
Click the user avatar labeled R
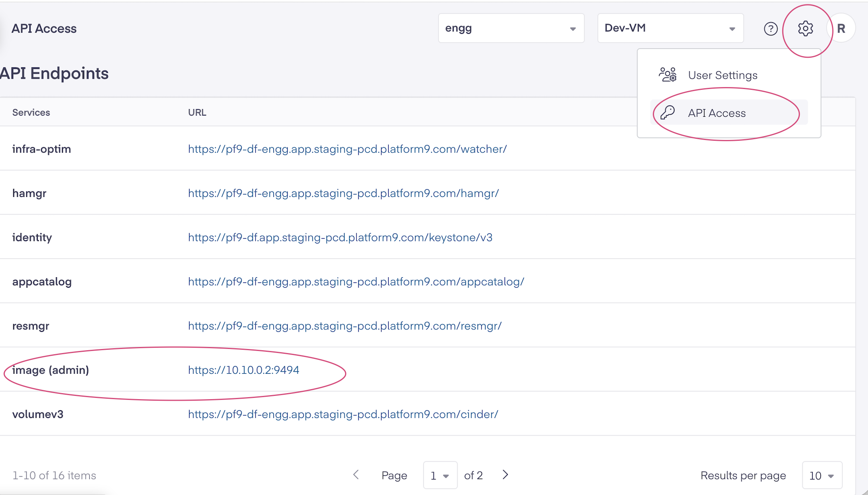click(x=841, y=28)
